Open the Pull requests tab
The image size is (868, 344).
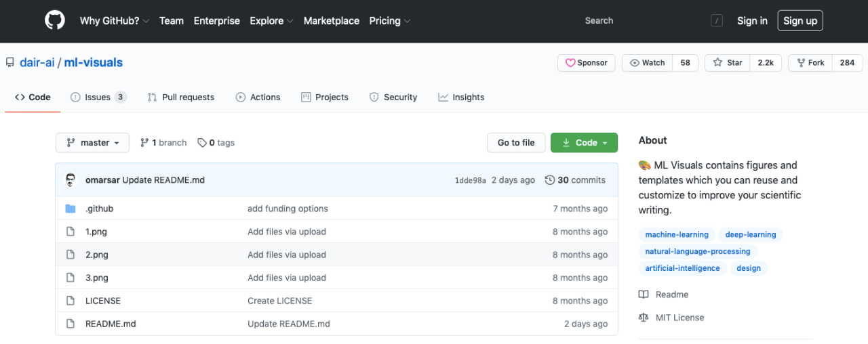tap(181, 98)
